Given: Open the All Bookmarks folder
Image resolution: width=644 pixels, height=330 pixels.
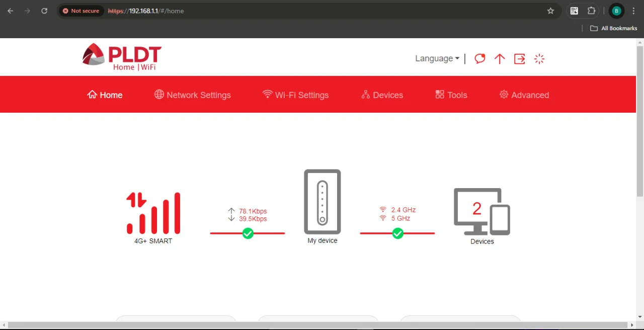Looking at the screenshot, I should point(614,28).
